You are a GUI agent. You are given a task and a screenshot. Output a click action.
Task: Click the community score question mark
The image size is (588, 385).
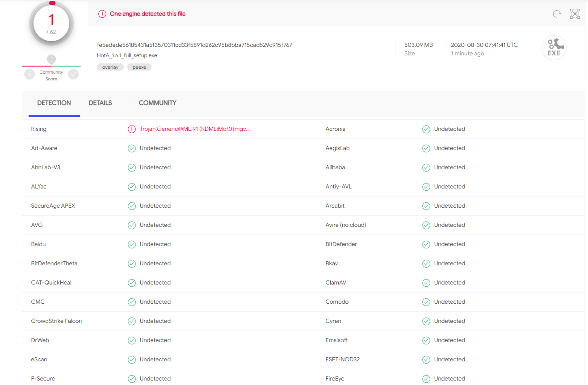pos(51,59)
